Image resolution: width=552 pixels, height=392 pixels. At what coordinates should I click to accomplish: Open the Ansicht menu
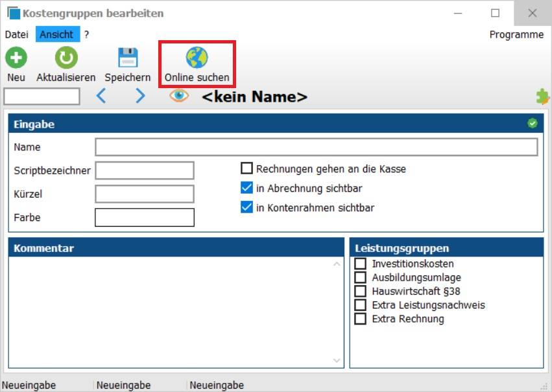coord(56,34)
